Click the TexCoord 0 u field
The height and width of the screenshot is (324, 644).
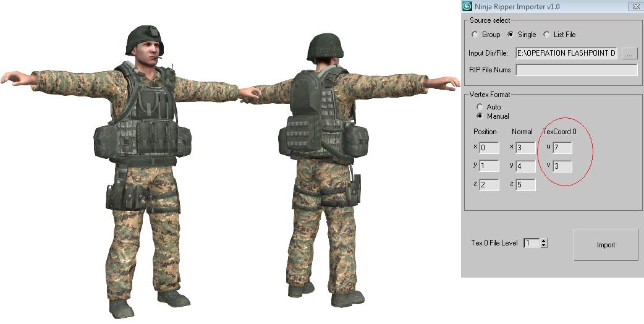click(x=562, y=148)
